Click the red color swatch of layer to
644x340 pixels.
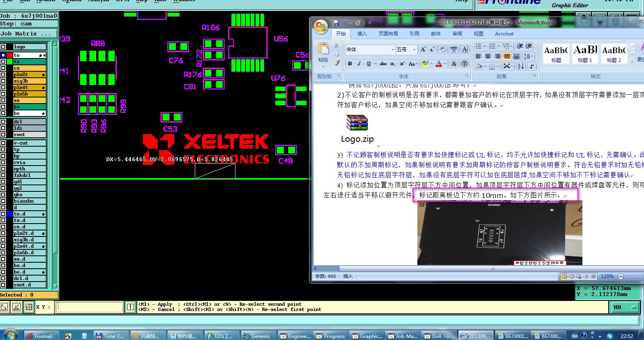click(x=10, y=55)
